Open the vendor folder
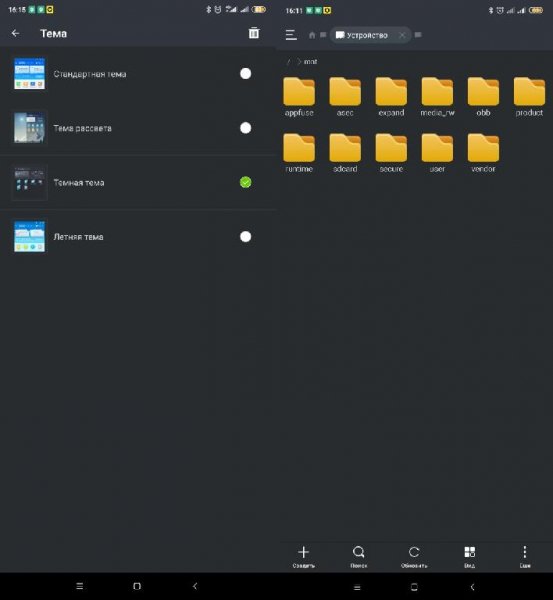 tap(483, 153)
